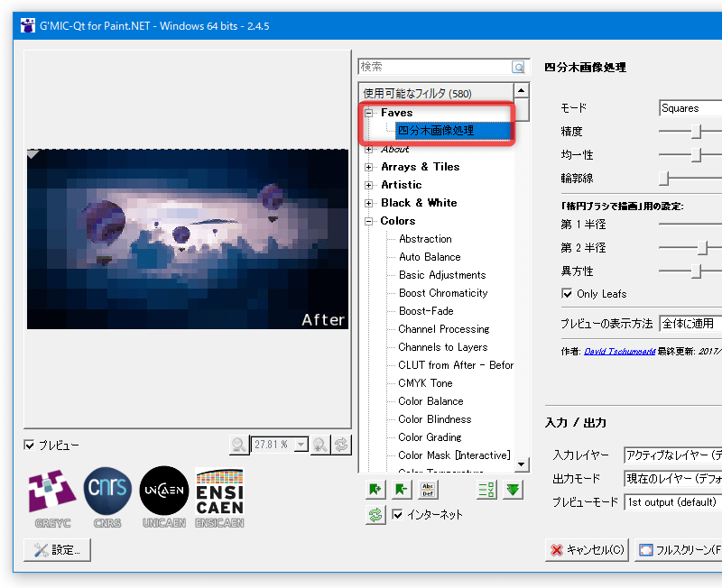
Task: Open the プレビューモード 1st output dropdown
Action: tap(672, 502)
